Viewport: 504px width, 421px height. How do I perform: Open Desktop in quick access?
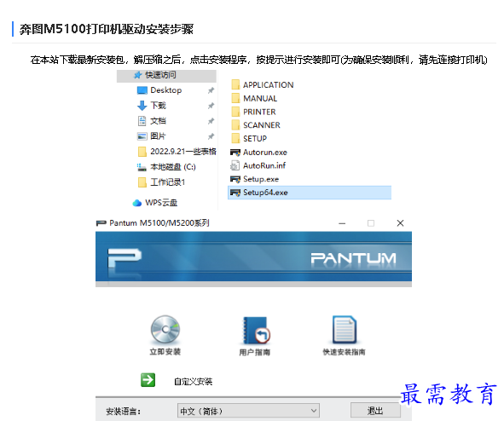165,90
